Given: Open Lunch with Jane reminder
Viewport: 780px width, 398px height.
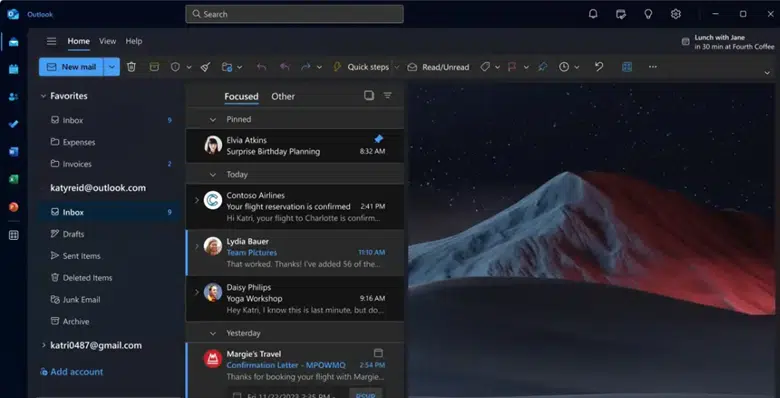Looking at the screenshot, I should 728,42.
